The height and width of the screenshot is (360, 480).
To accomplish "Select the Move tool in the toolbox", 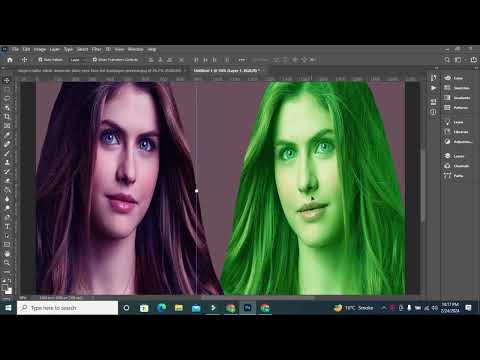I will (x=7, y=80).
